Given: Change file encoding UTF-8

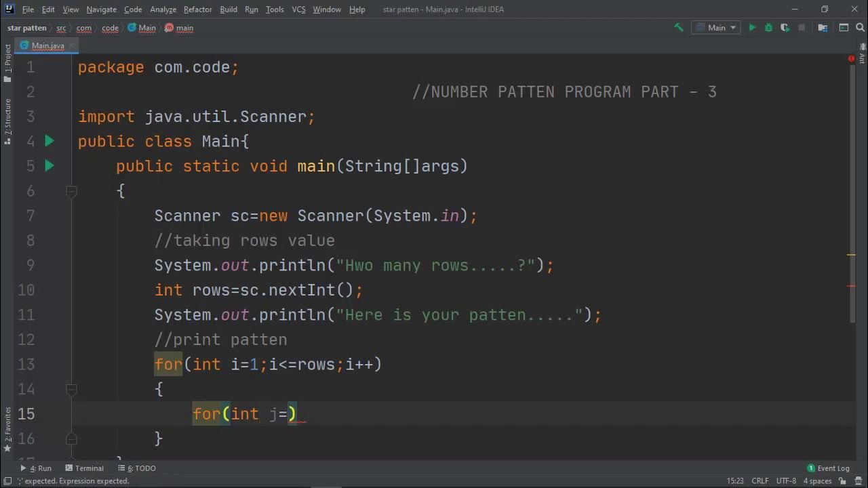Looking at the screenshot, I should point(786,481).
